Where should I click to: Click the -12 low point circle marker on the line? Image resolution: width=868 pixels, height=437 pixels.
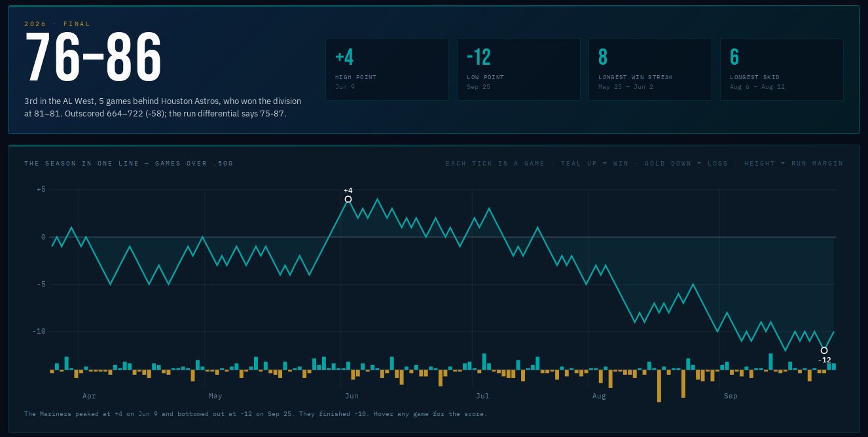pyautogui.click(x=824, y=351)
